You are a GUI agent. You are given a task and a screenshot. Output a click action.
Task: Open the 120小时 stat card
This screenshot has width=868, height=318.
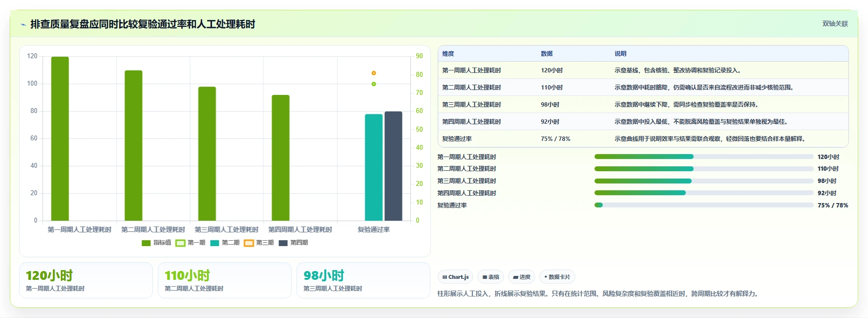86,280
